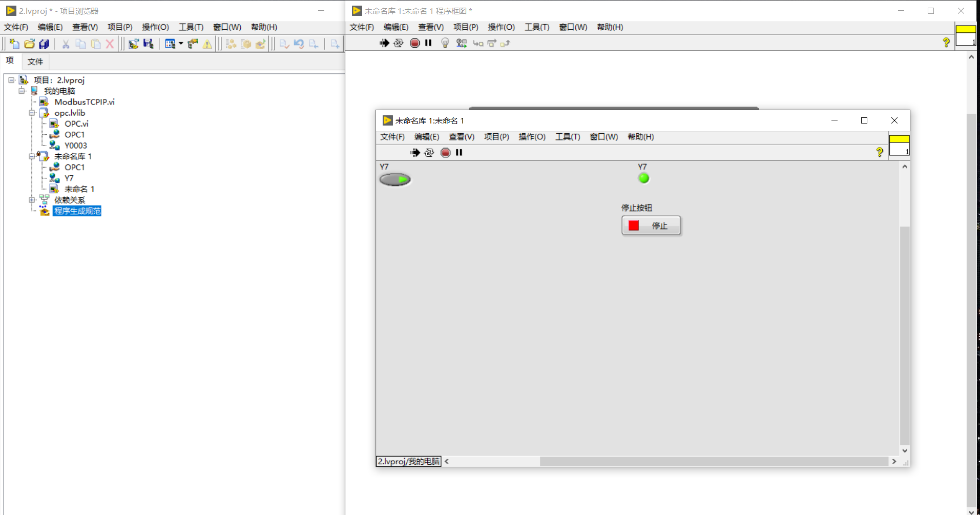
Task: Click the warning triangle in project toolbar
Action: click(207, 44)
